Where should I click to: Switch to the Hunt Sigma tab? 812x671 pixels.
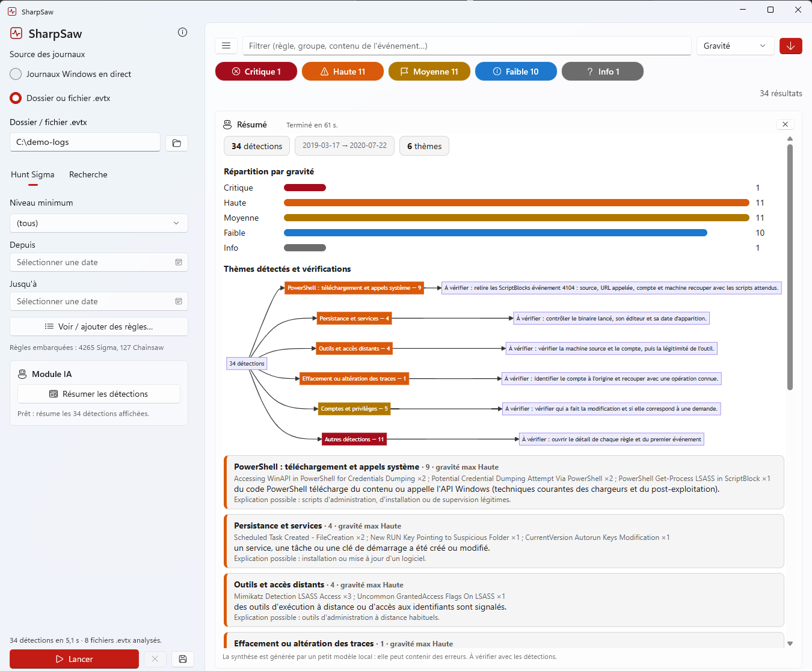pyautogui.click(x=32, y=174)
